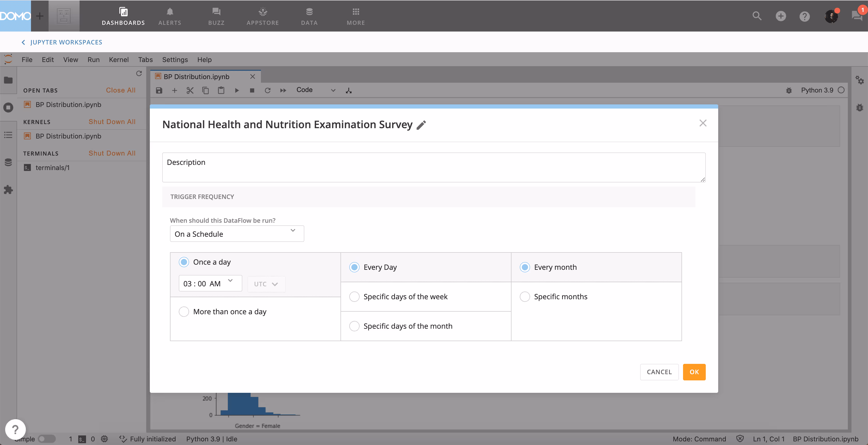This screenshot has height=445, width=868.
Task: Click the run cell play icon
Action: point(237,90)
